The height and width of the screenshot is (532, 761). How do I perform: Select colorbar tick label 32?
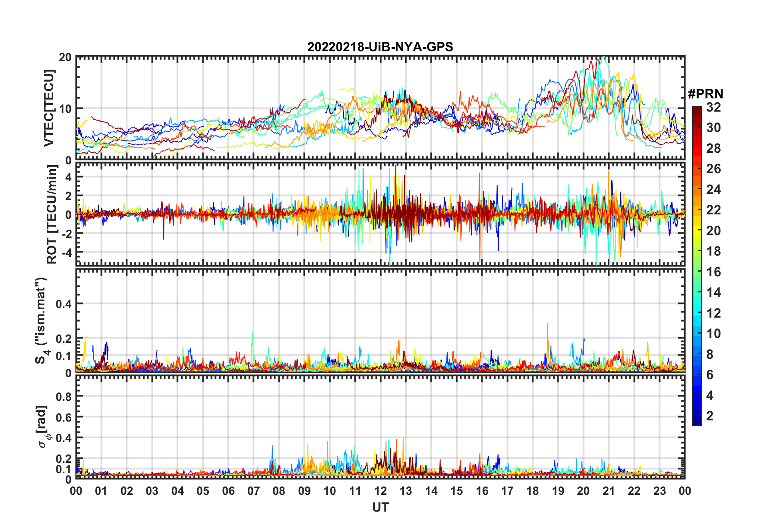tap(713, 107)
